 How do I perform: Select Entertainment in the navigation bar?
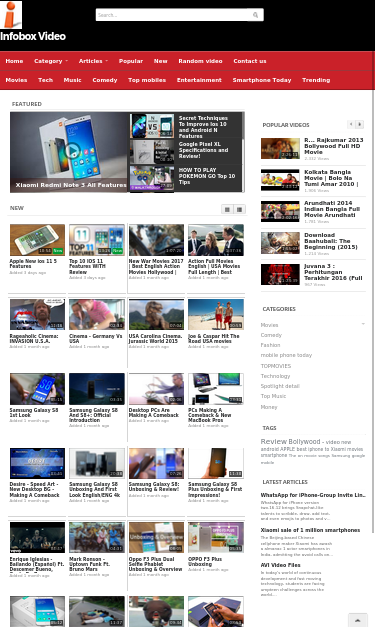pyautogui.click(x=199, y=80)
